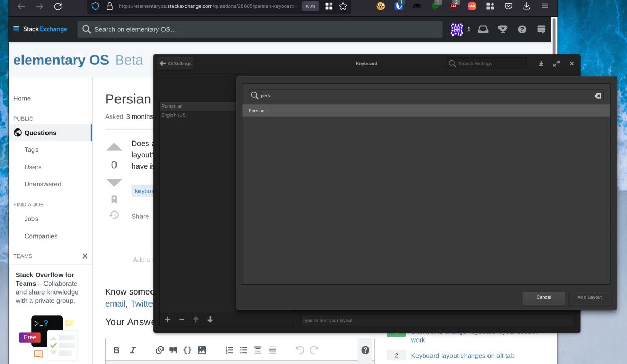Insert code sample in the answer editor
The image size is (627, 364).
pos(188,350)
